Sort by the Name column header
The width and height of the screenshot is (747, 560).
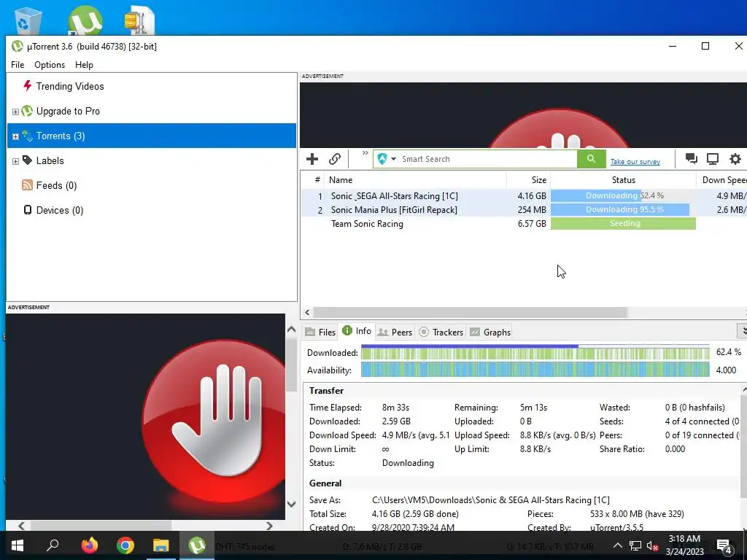point(415,180)
